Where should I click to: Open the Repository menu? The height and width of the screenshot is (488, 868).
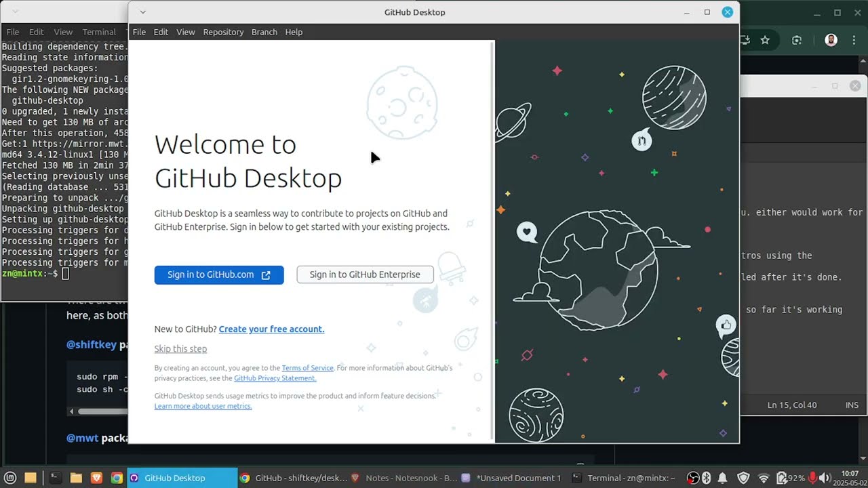click(223, 32)
